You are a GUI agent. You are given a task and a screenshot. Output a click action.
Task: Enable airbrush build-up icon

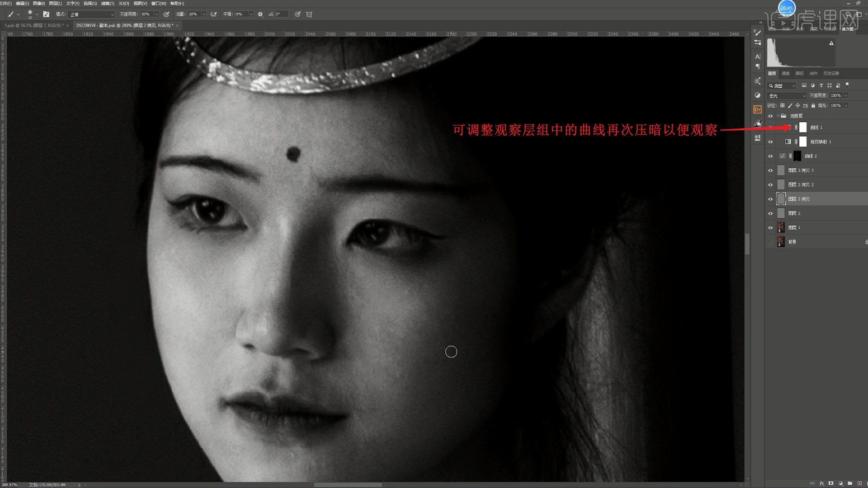[214, 14]
